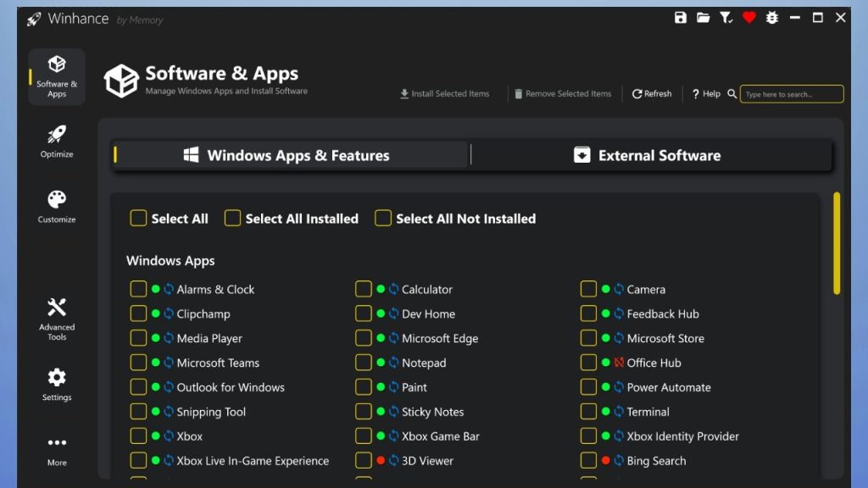Tick the Alarms & Clock checkbox
This screenshot has height=488, width=868.
click(138, 289)
